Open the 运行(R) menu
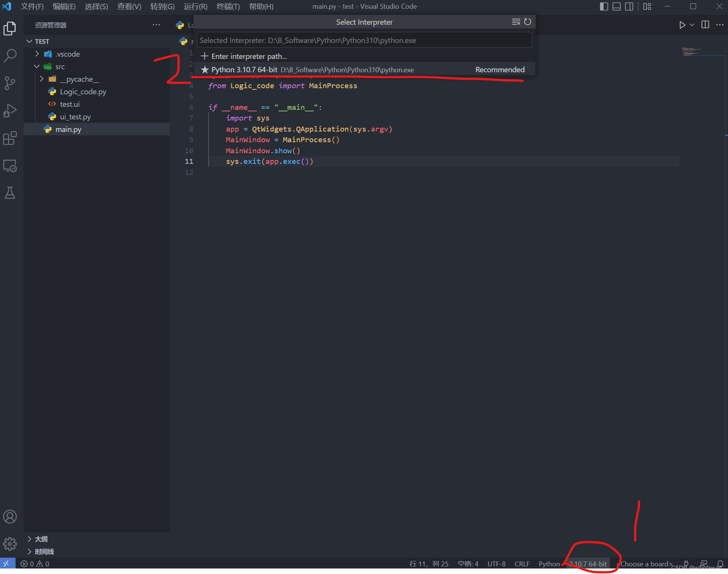This screenshot has height=574, width=728. click(195, 6)
